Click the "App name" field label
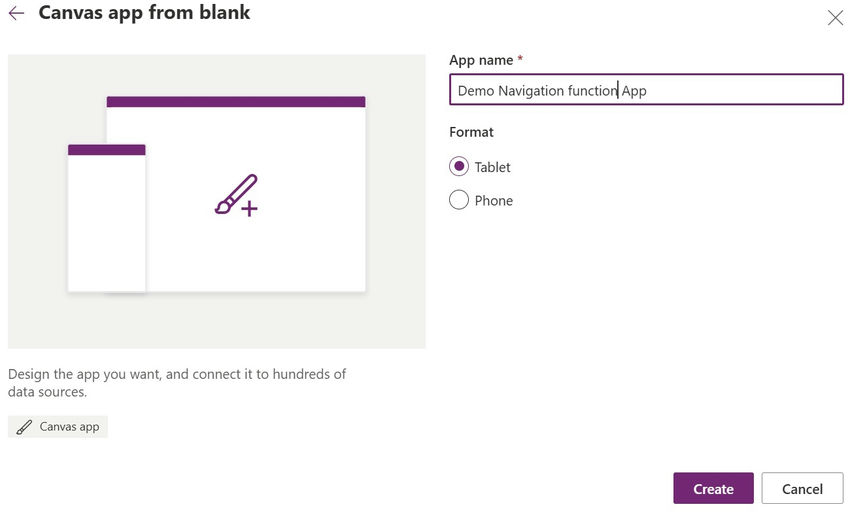The height and width of the screenshot is (513, 850). 481,60
